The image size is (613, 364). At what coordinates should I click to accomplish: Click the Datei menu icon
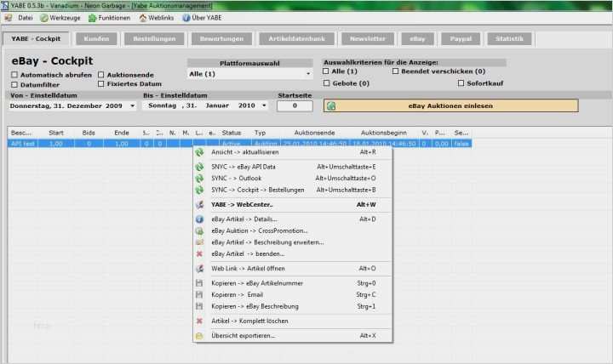pos(9,18)
